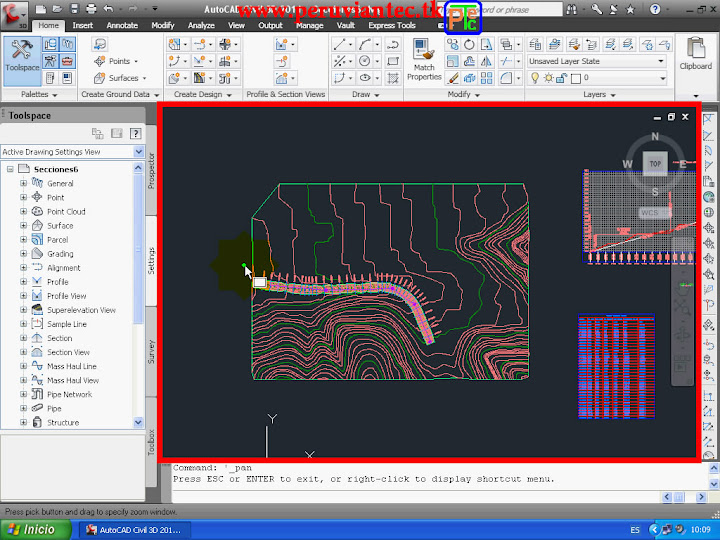Toggle layer lock padlock icon

click(561, 78)
